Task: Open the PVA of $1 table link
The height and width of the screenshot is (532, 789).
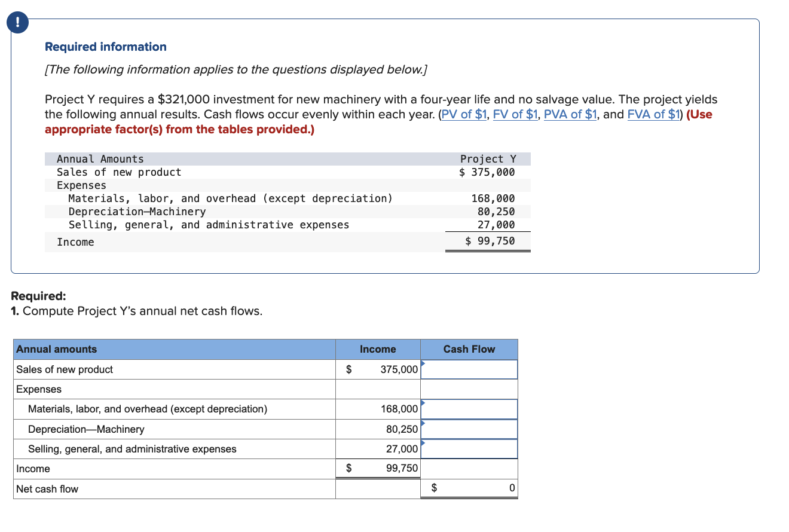Action: pyautogui.click(x=570, y=115)
